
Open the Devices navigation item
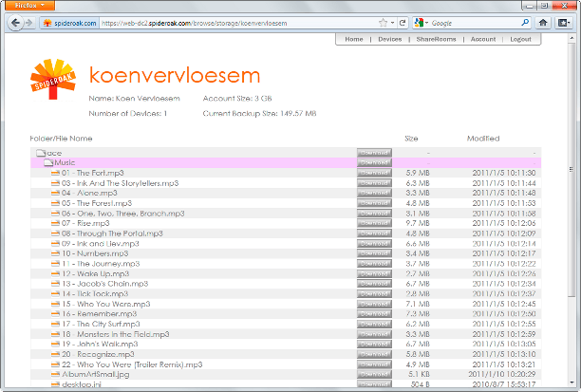390,39
